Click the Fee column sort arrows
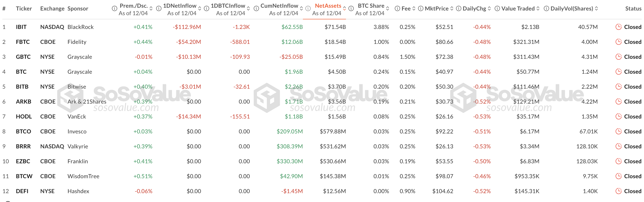644x202 pixels. pyautogui.click(x=414, y=8)
